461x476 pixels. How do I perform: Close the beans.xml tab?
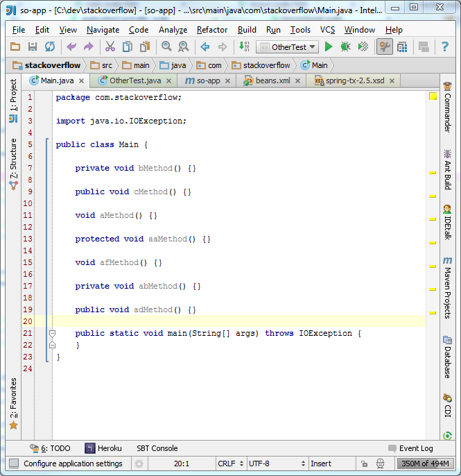click(298, 81)
